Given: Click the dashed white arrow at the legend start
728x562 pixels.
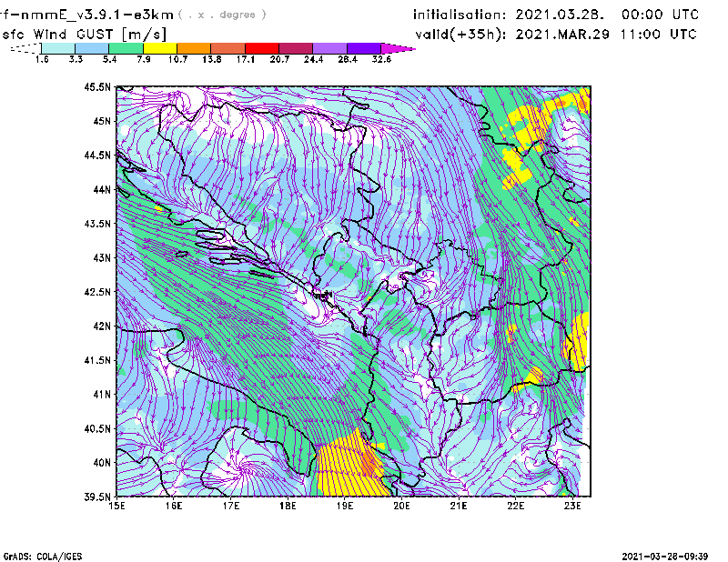Looking at the screenshot, I should pos(25,48).
